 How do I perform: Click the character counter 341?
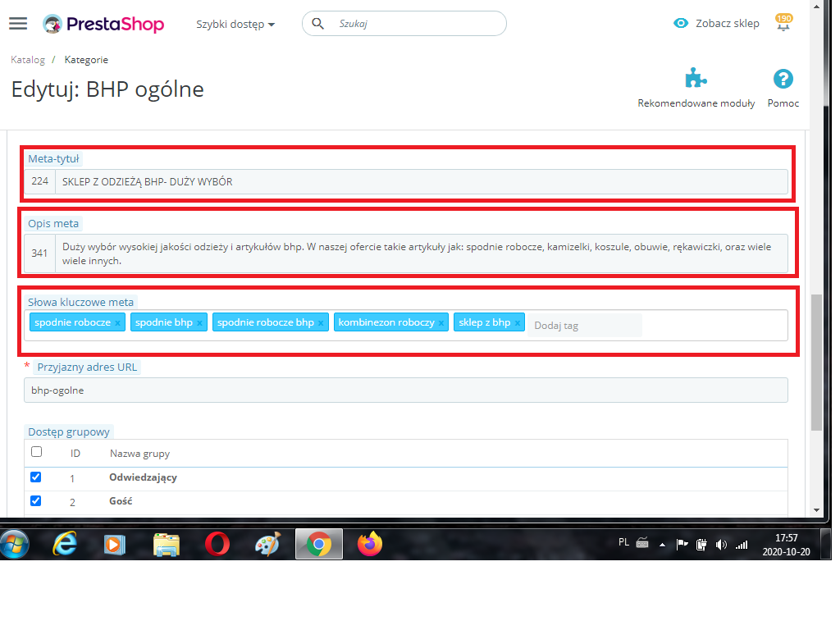tap(39, 253)
